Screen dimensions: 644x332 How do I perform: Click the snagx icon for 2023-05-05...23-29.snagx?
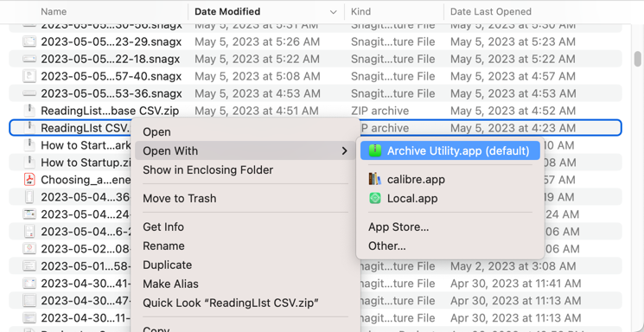(29, 41)
